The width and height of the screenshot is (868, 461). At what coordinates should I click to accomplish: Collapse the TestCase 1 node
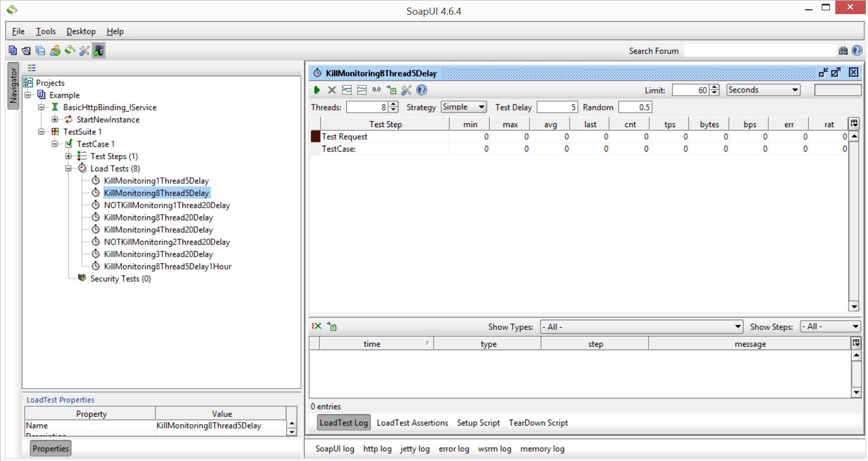pyautogui.click(x=54, y=144)
